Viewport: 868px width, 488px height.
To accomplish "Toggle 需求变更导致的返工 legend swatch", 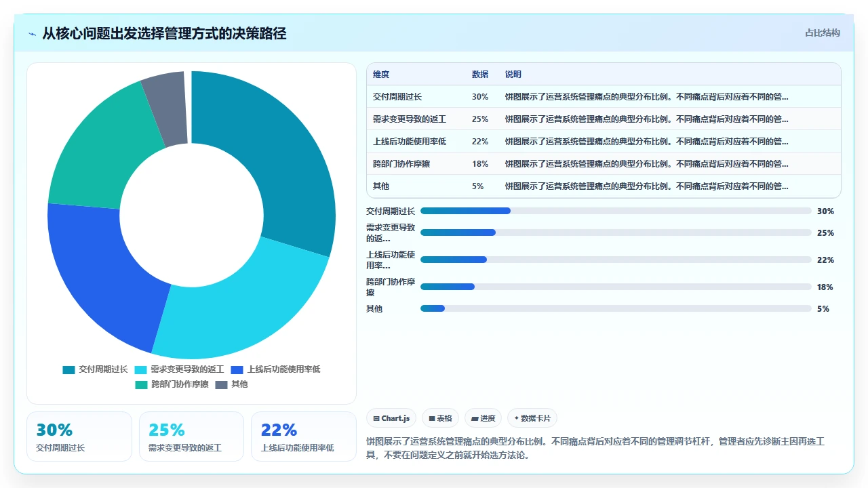I will (141, 369).
